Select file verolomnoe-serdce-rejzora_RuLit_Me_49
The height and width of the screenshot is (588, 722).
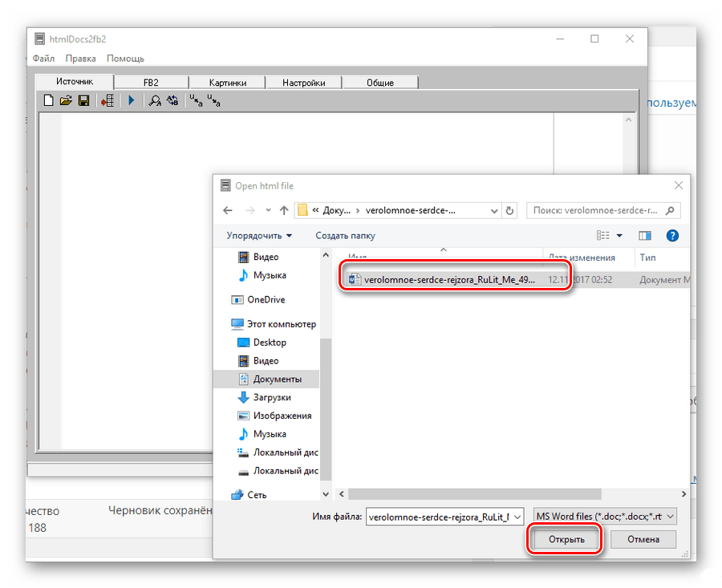pyautogui.click(x=449, y=279)
